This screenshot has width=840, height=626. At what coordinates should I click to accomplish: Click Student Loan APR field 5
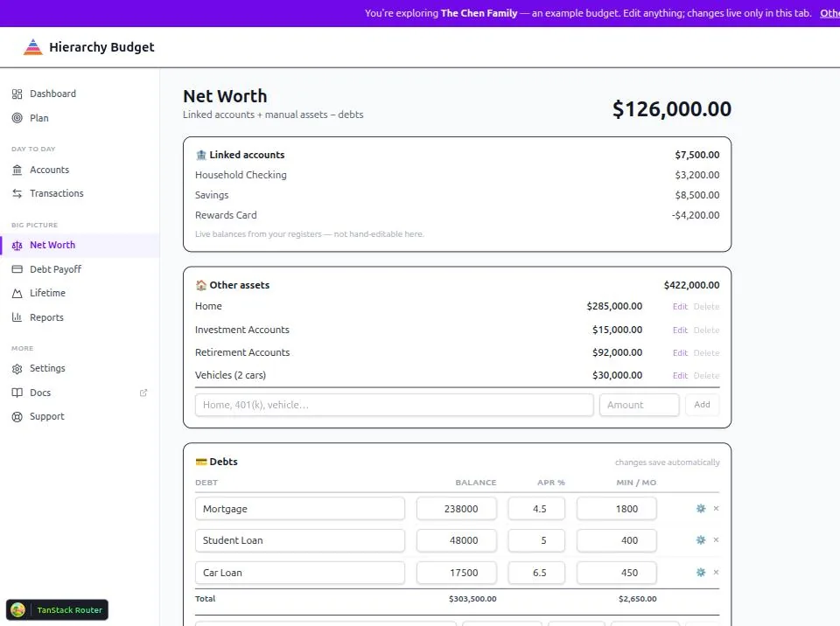[x=536, y=540]
